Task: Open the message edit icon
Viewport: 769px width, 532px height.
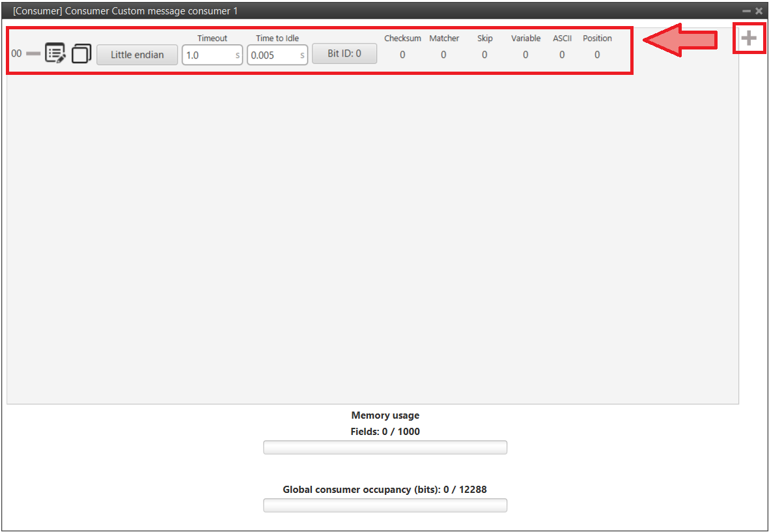Action: point(55,53)
